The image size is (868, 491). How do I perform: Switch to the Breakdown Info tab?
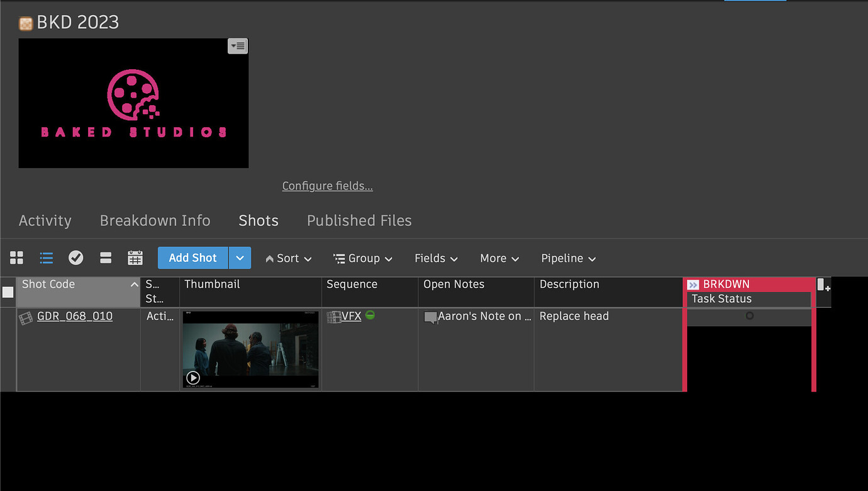click(x=155, y=221)
